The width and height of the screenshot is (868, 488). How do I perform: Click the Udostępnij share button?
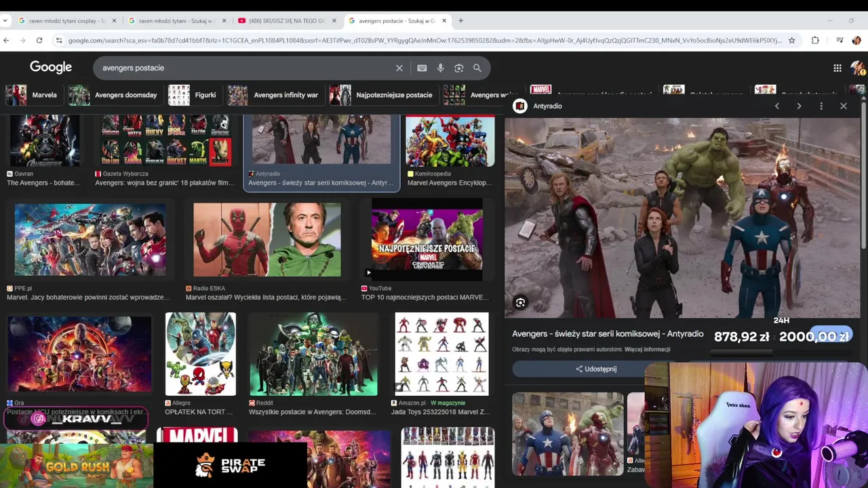[x=596, y=369]
